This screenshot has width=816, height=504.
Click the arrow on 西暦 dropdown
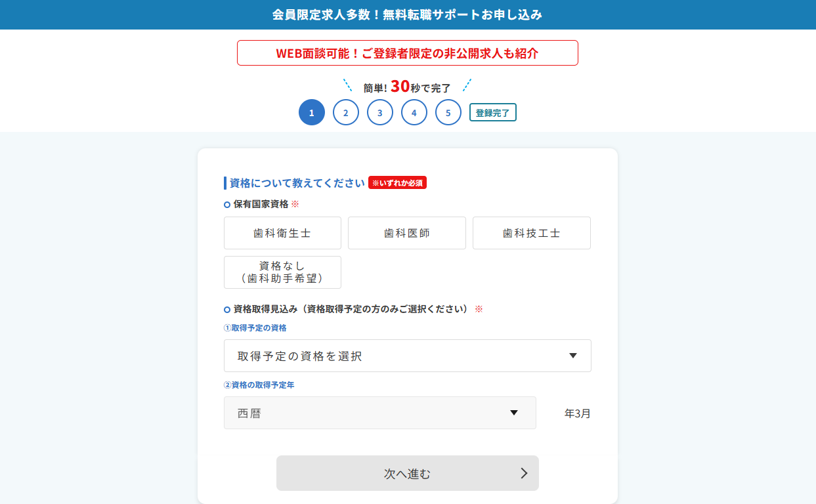(514, 413)
